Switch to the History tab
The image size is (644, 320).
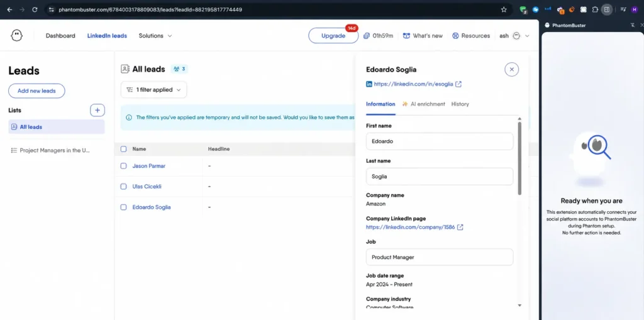pos(460,104)
